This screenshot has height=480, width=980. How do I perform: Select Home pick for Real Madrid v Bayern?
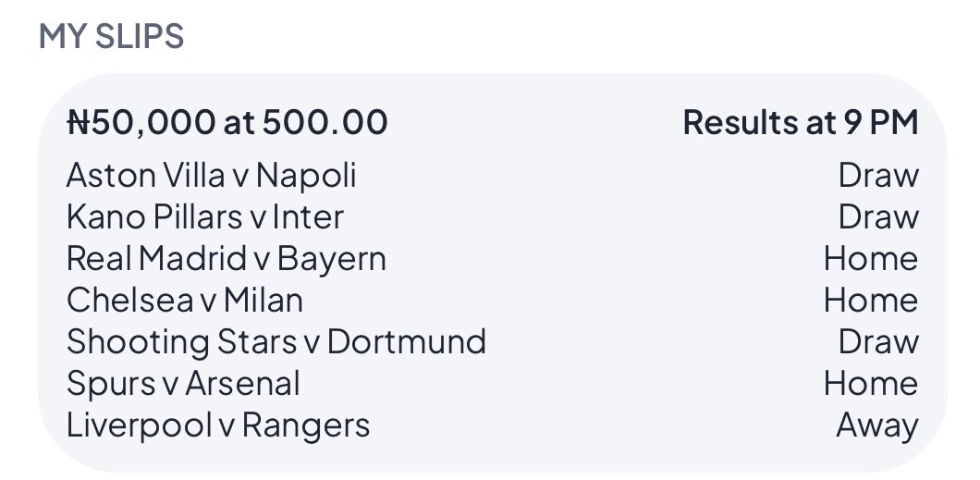click(871, 259)
